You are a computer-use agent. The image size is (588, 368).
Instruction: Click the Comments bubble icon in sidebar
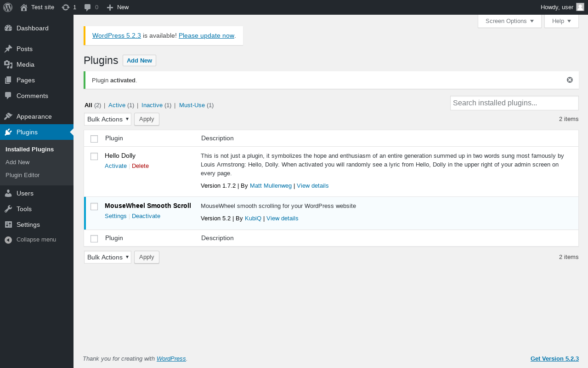coord(8,96)
